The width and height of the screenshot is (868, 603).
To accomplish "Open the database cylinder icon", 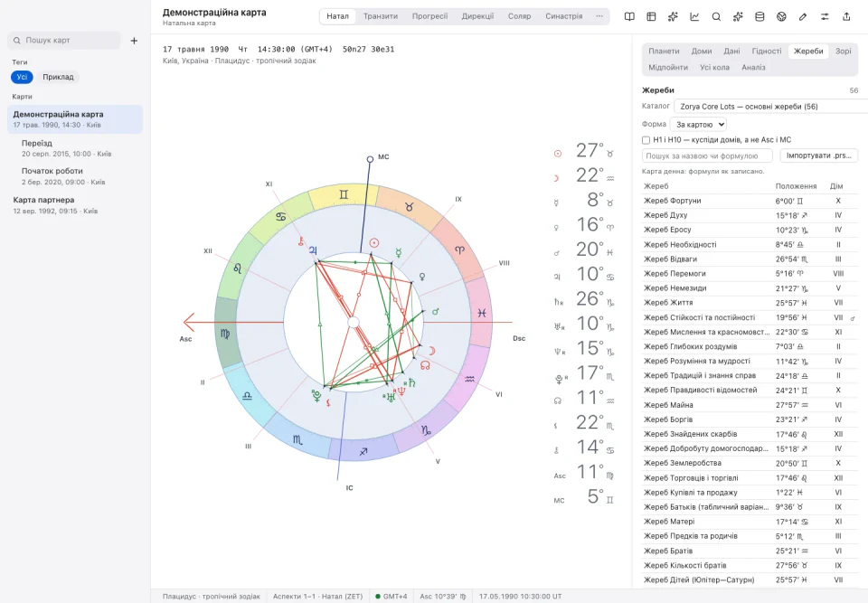I will pyautogui.click(x=759, y=16).
